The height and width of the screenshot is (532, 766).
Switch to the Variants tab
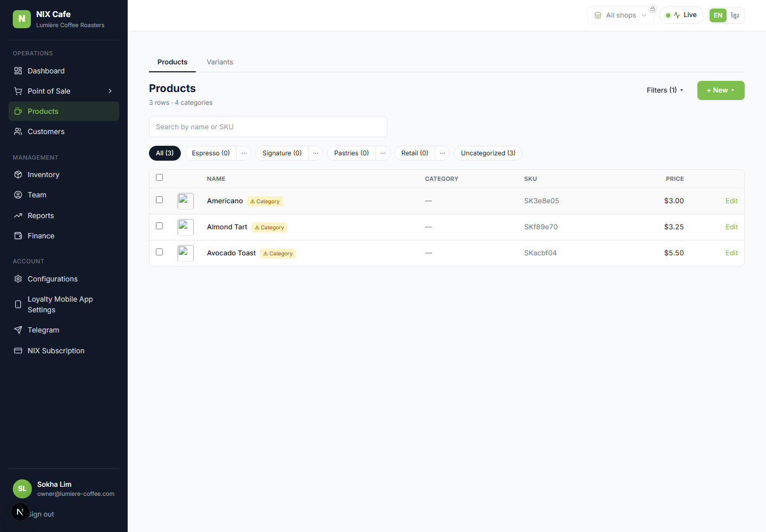point(220,62)
